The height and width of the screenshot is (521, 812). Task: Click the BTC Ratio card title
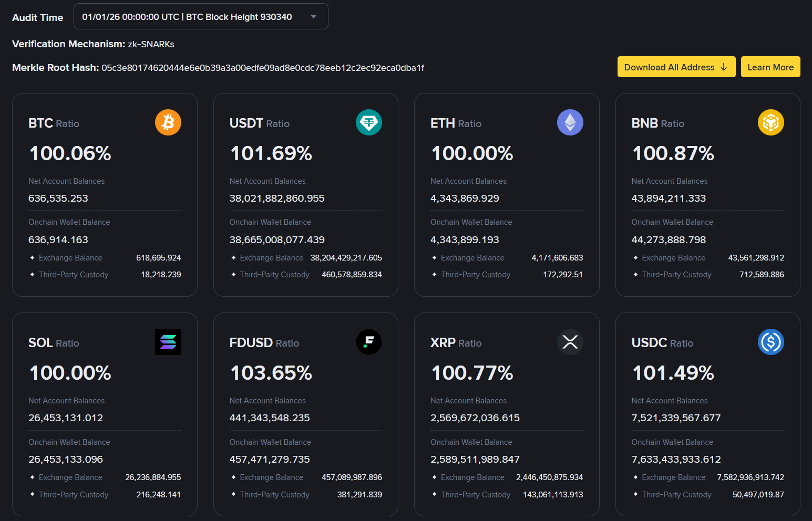[54, 123]
